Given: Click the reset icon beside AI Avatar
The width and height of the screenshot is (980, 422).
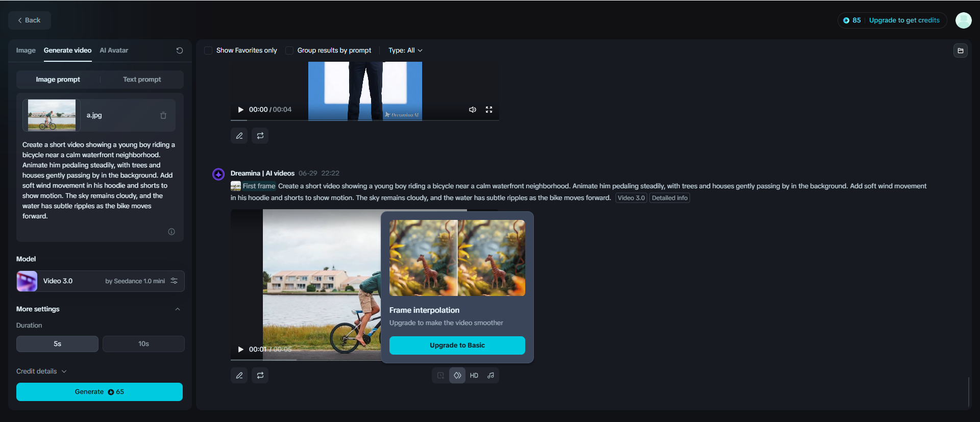Looking at the screenshot, I should tap(180, 51).
